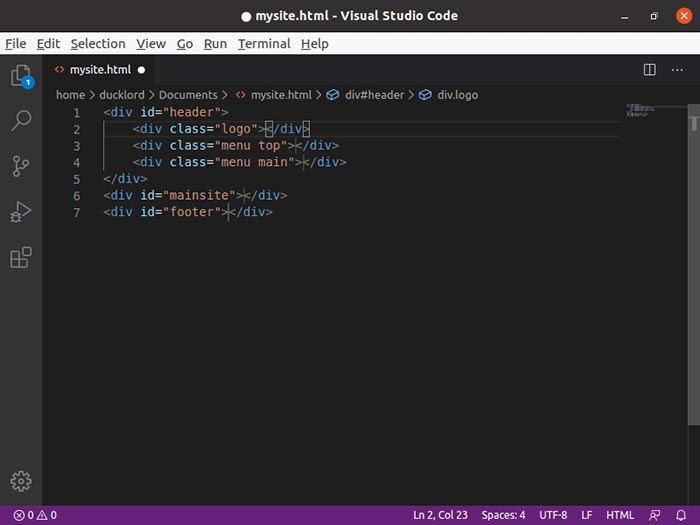This screenshot has width=700, height=525.
Task: Click the minimap code preview
Action: [x=641, y=110]
